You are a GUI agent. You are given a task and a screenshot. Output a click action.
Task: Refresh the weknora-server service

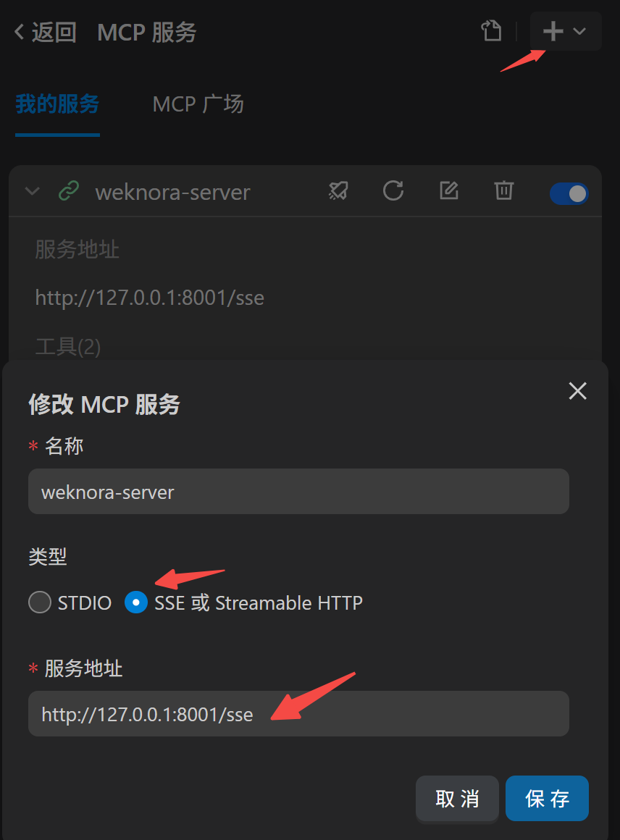(393, 190)
